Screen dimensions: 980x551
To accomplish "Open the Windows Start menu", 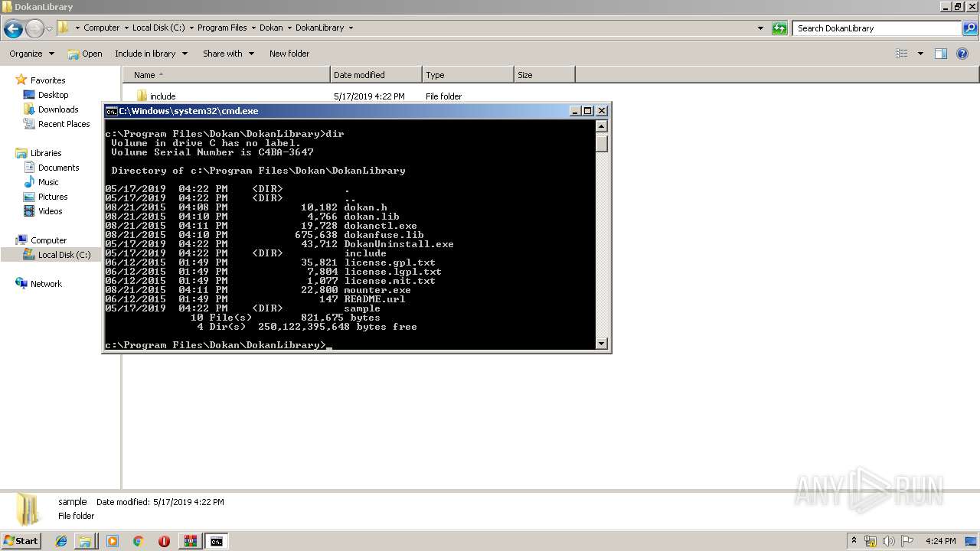I will tap(21, 541).
